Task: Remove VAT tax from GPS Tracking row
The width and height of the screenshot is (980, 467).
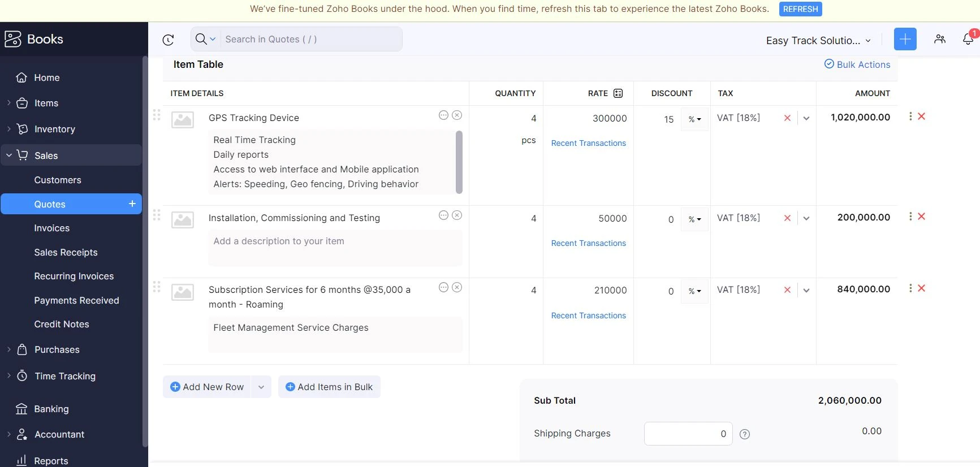Action: pos(787,118)
